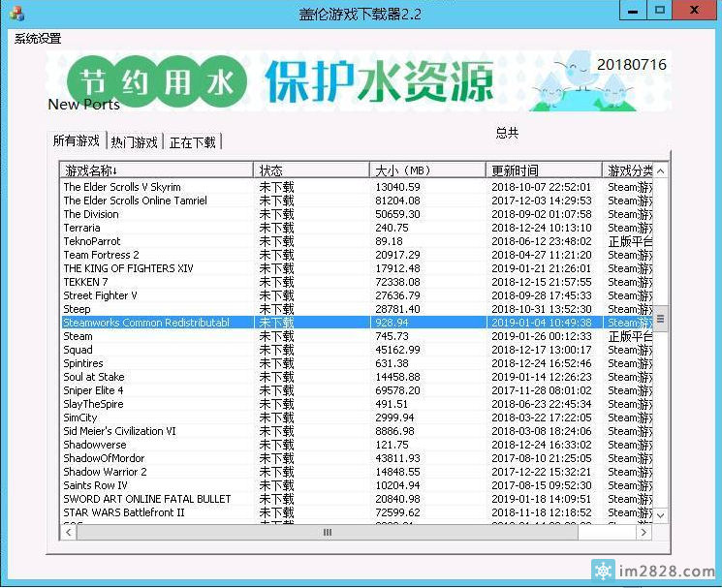Close the downloader window
The width and height of the screenshot is (722, 588).
click(x=694, y=11)
